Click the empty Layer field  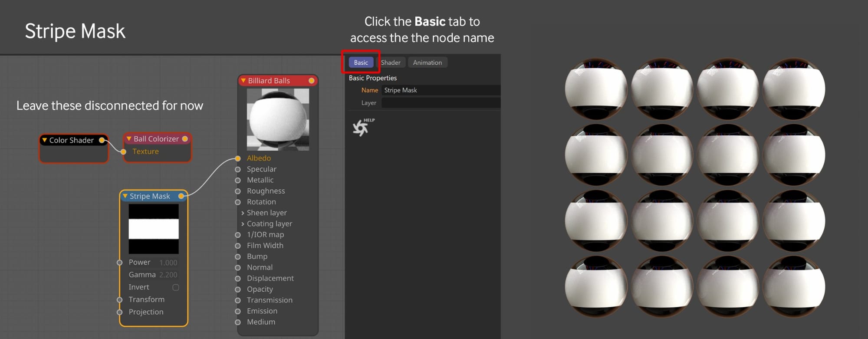tap(441, 103)
